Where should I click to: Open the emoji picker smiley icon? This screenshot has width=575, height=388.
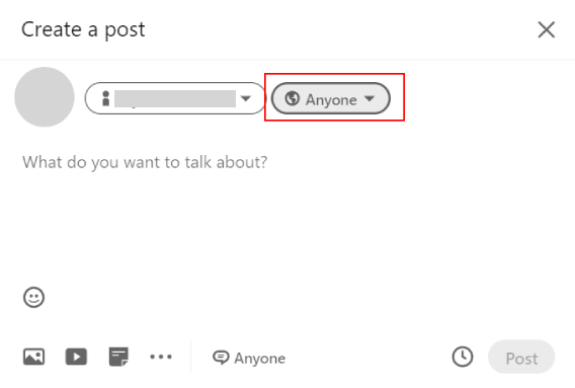click(x=34, y=297)
